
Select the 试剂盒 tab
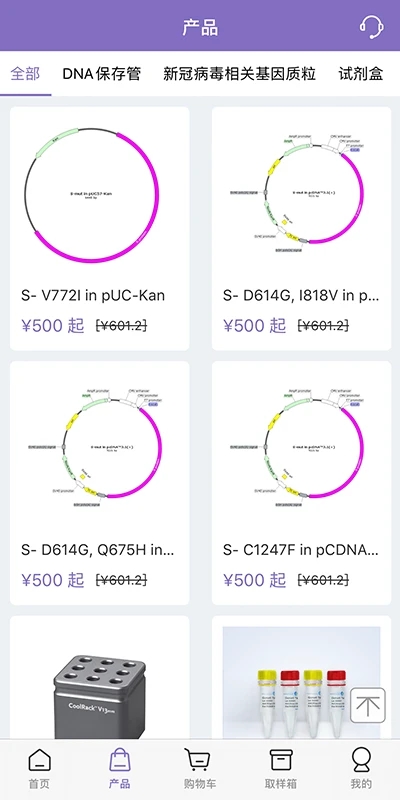coord(361,74)
